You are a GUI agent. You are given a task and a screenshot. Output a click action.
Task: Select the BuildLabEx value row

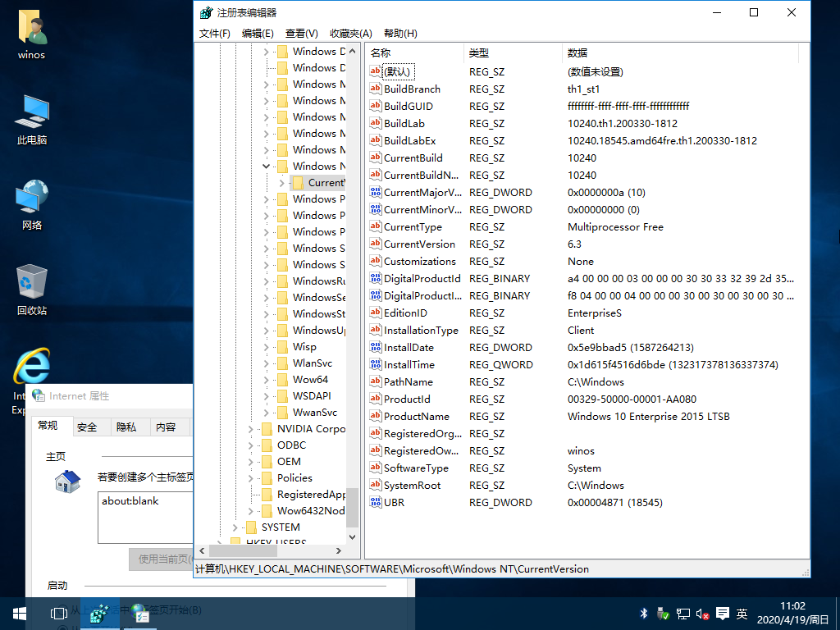[584, 140]
